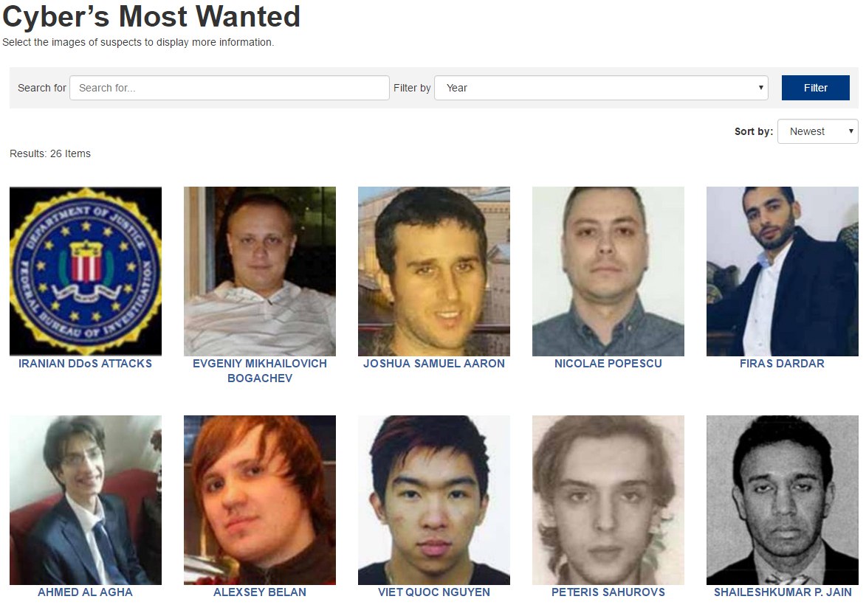Select the PETERIS SAHUROVS name link
This screenshot has width=866, height=616.
coord(608,592)
